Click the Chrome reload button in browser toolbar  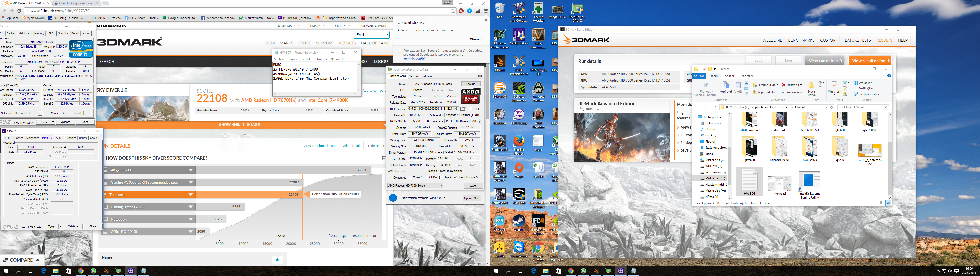click(19, 11)
